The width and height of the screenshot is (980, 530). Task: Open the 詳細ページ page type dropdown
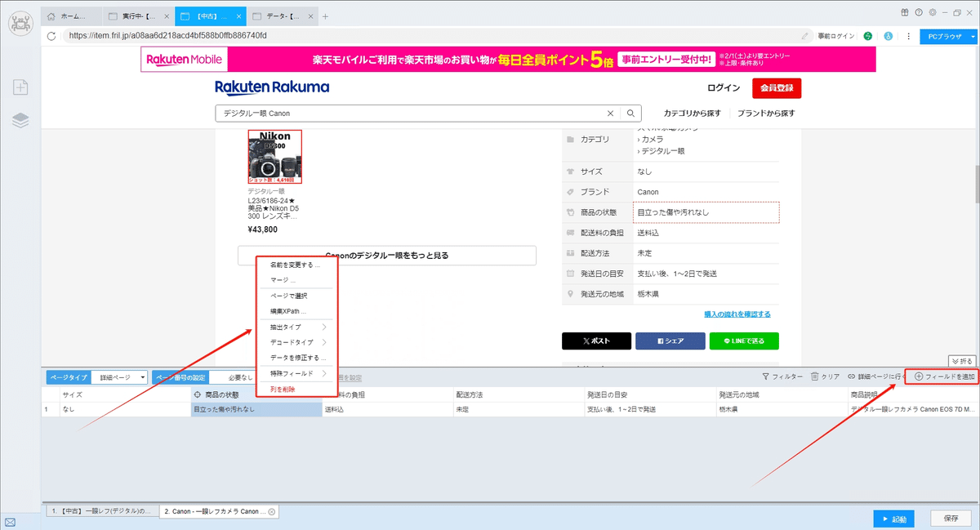click(120, 377)
